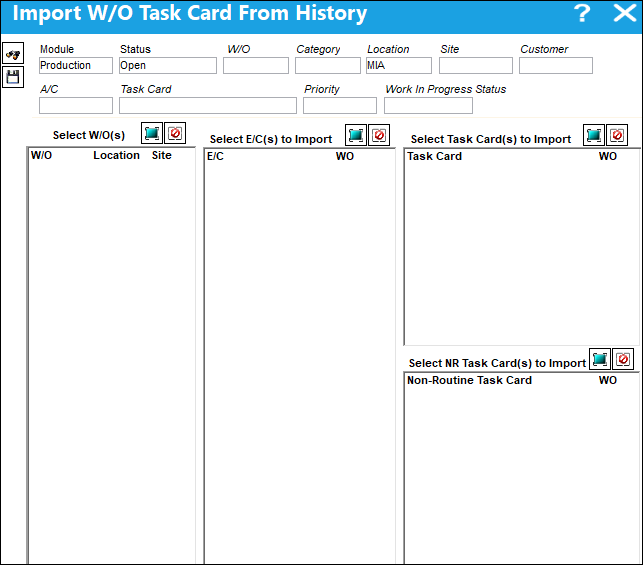Focus the Priority input field
643x565 pixels.
pos(340,105)
